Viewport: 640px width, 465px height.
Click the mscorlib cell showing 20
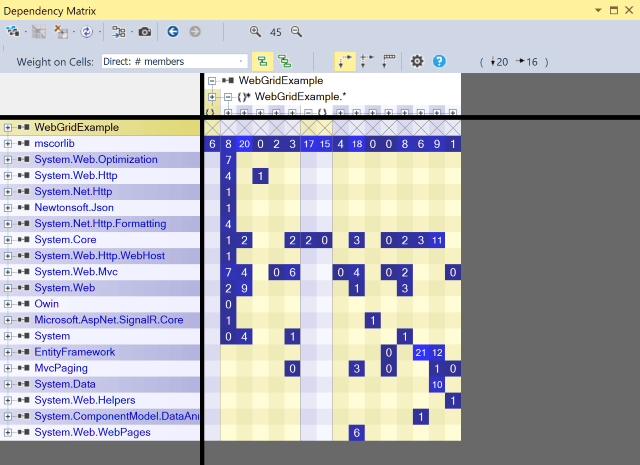click(x=244, y=144)
